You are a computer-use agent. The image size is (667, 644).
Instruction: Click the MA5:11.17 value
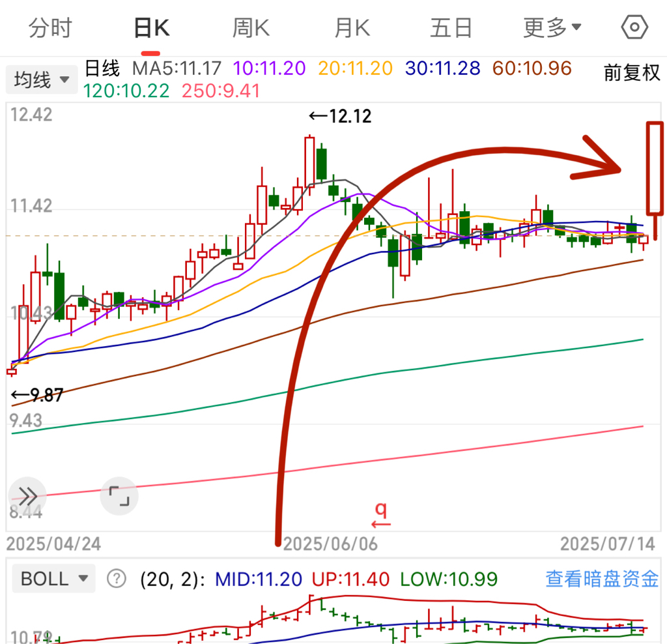pos(177,68)
